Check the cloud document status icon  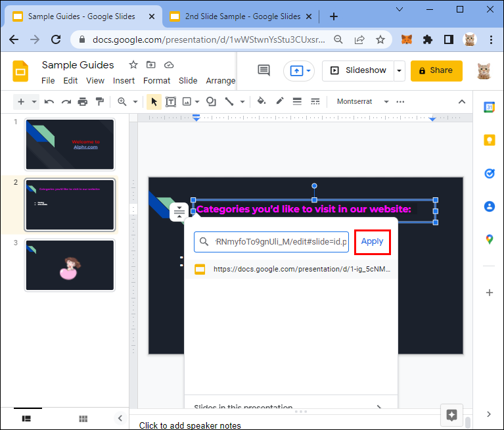pyautogui.click(x=169, y=65)
